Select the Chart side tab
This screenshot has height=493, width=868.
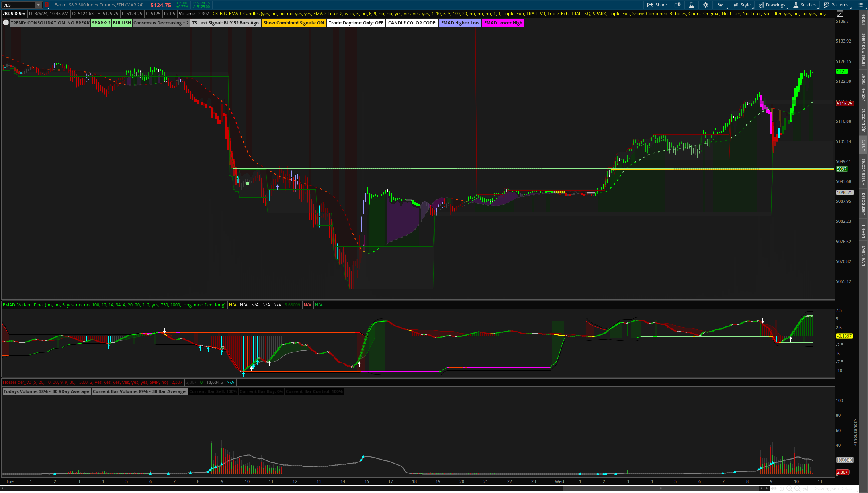(863, 145)
